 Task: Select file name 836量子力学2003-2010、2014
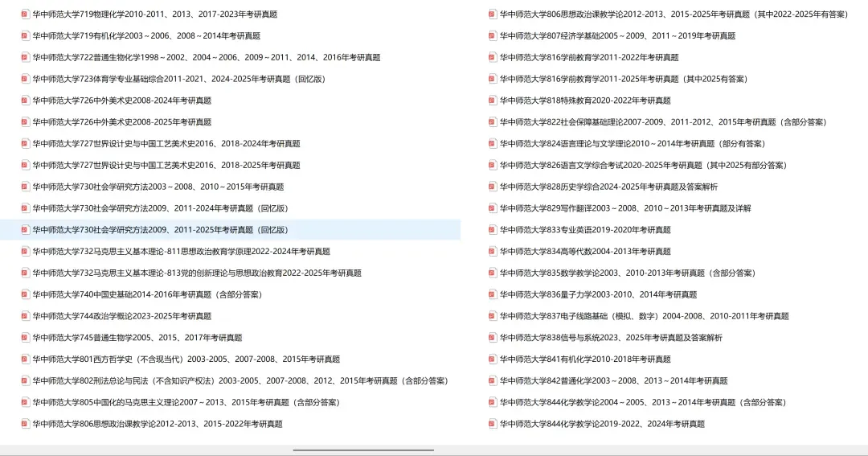click(599, 295)
